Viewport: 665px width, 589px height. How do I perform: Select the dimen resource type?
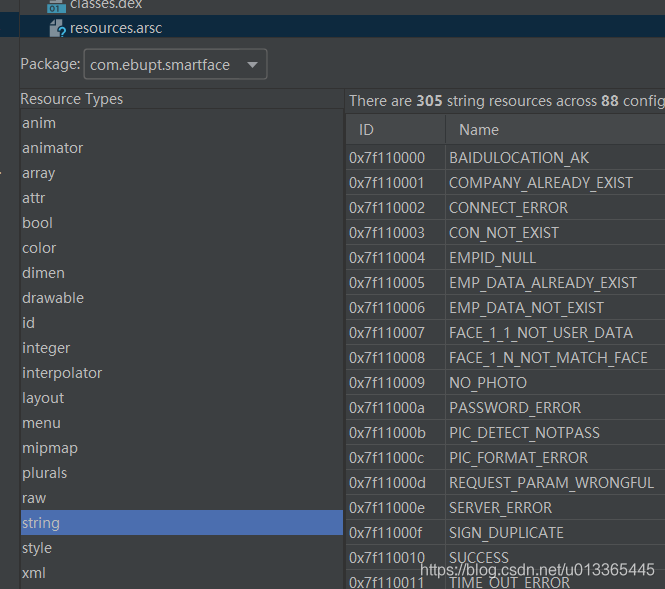tap(182, 273)
